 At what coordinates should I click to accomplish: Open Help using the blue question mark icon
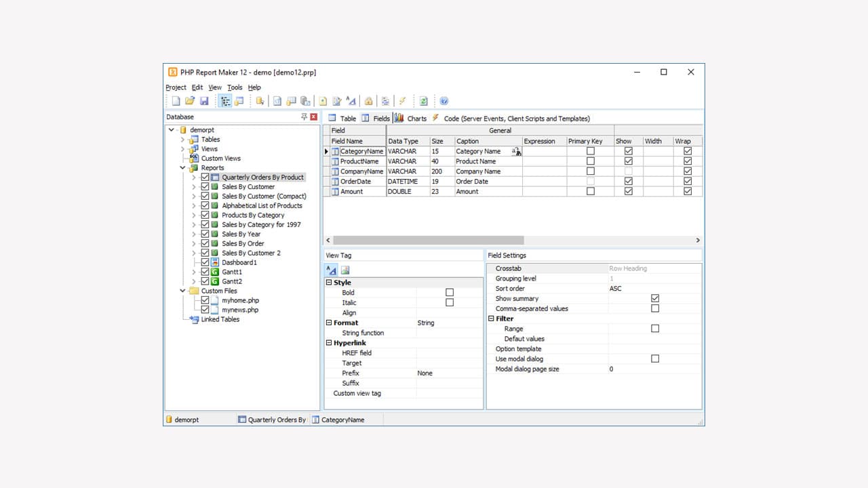443,100
